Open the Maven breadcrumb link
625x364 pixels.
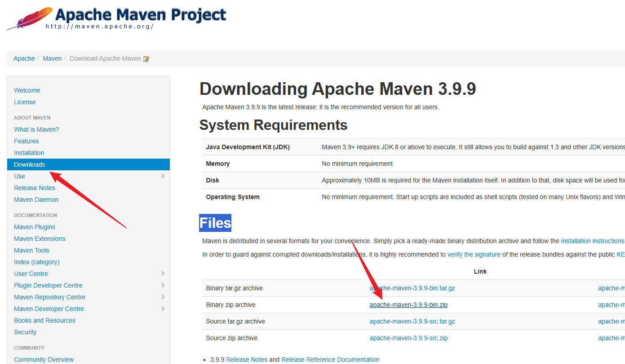(52, 58)
